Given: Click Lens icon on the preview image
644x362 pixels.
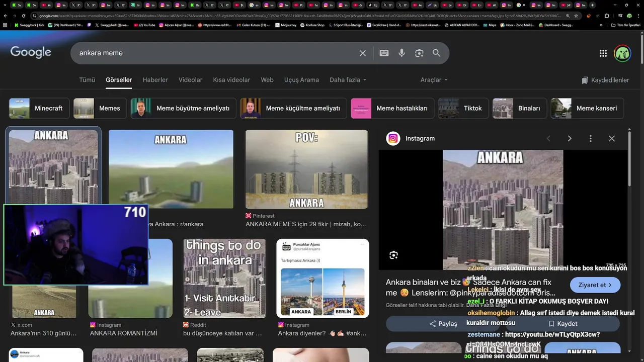Looking at the screenshot, I should click(393, 255).
